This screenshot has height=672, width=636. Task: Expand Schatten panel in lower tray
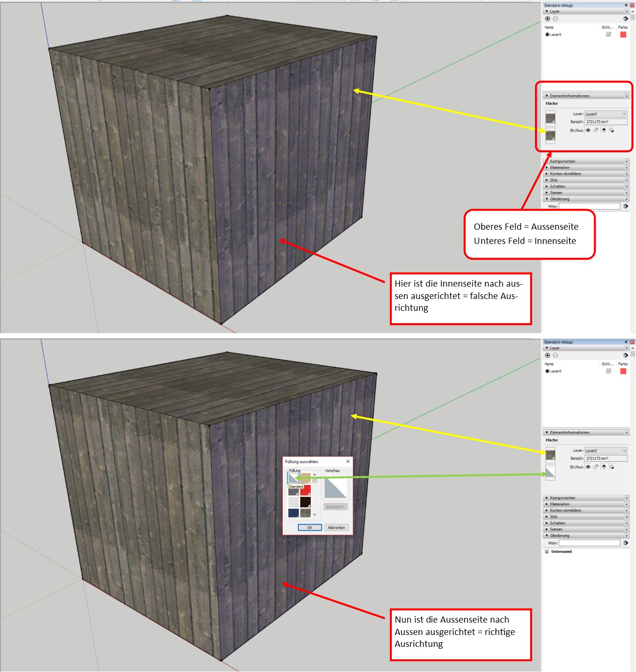(x=557, y=523)
